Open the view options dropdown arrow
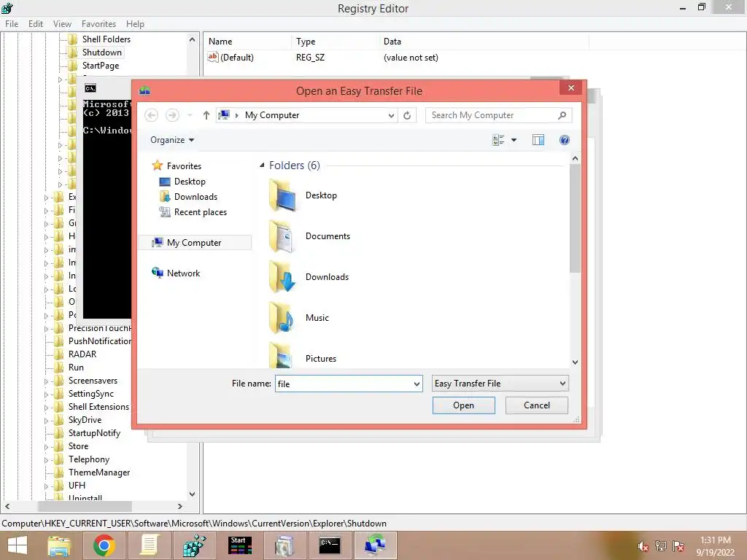The width and height of the screenshot is (747, 560). click(x=514, y=140)
